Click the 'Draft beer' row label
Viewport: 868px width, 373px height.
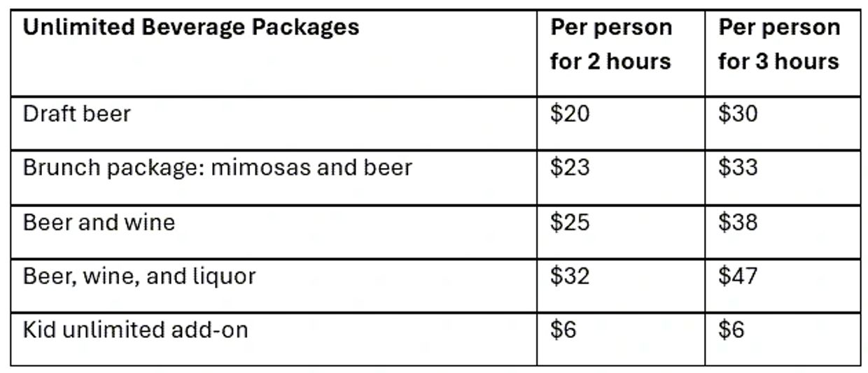(77, 113)
